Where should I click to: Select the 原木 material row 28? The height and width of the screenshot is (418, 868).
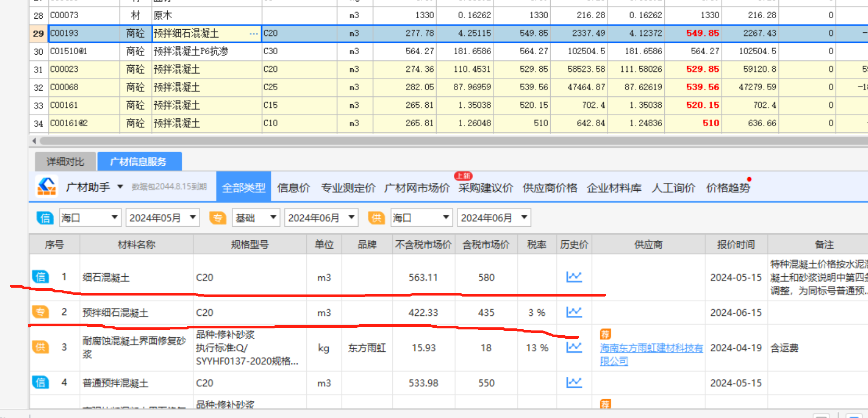click(x=206, y=15)
